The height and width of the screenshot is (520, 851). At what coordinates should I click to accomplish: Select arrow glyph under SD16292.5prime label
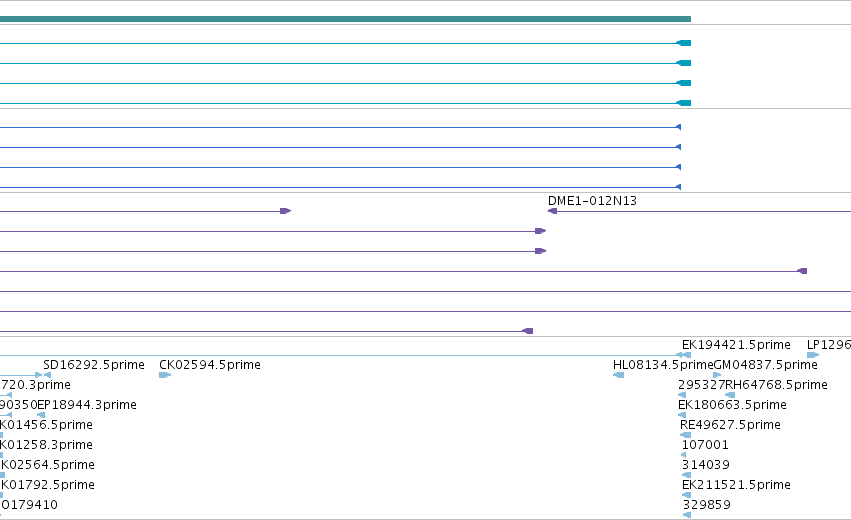tap(47, 375)
